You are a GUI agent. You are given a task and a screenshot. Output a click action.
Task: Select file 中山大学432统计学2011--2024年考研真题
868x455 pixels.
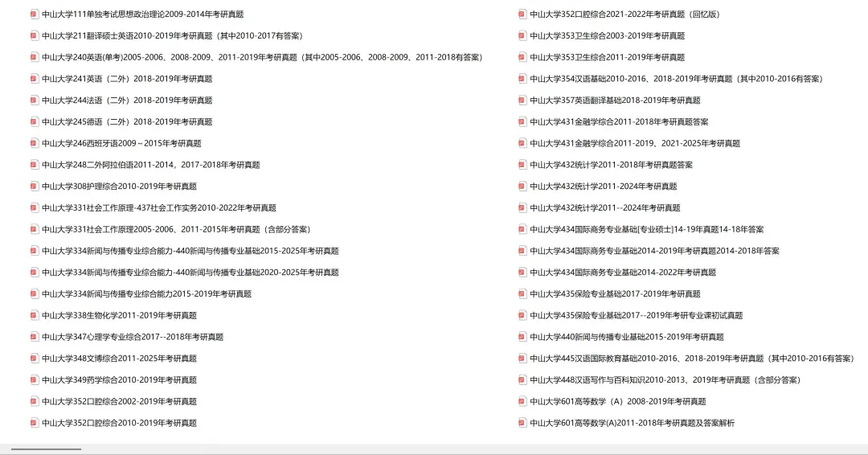click(605, 208)
